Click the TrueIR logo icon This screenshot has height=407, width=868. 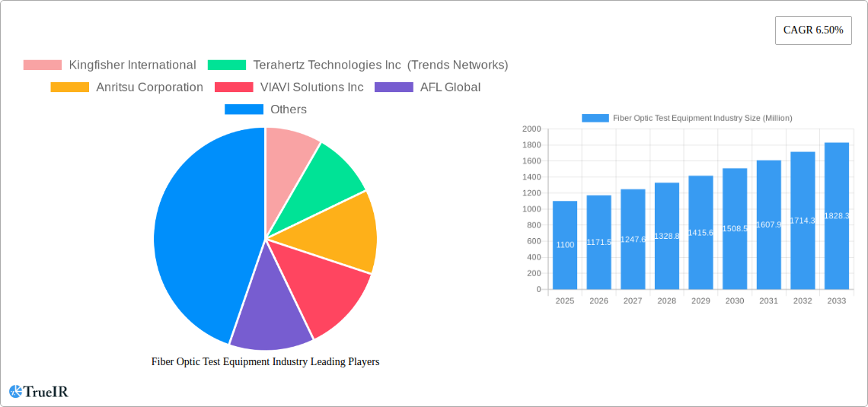[15, 392]
